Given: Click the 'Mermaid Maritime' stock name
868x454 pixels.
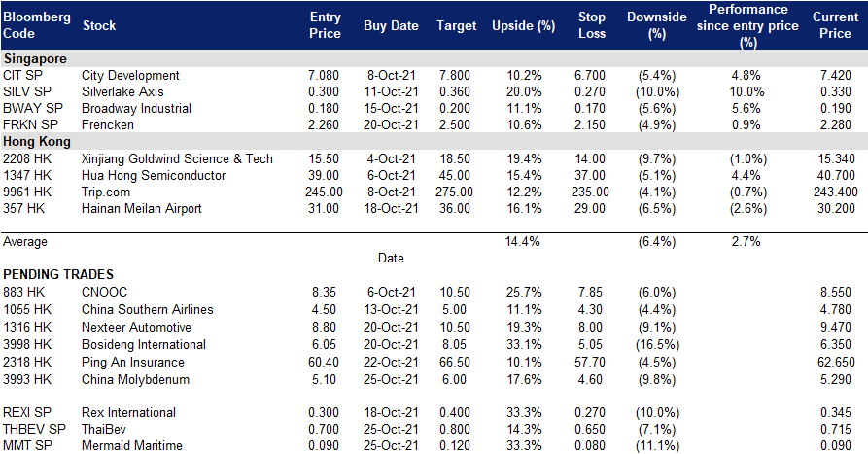Looking at the screenshot, I should [132, 445].
